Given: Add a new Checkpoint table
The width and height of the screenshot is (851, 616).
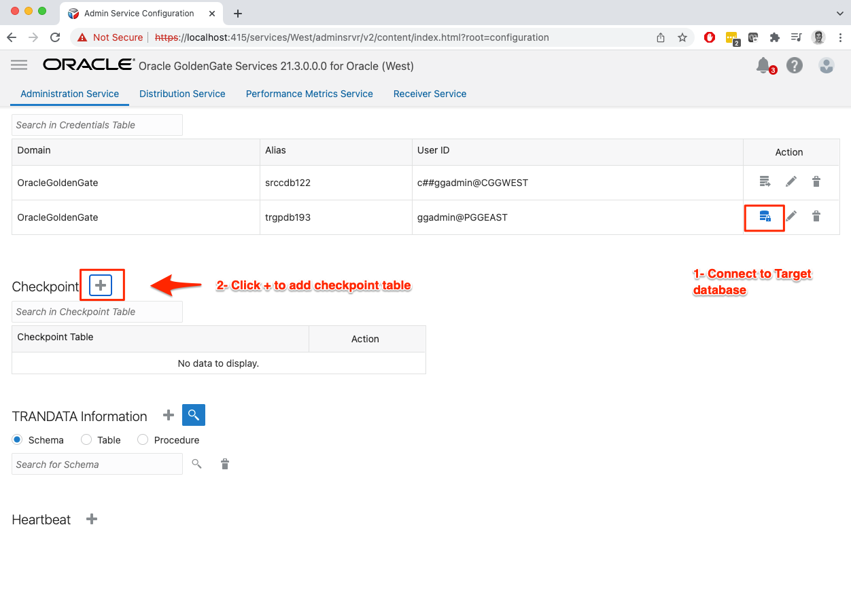Looking at the screenshot, I should pyautogui.click(x=101, y=285).
